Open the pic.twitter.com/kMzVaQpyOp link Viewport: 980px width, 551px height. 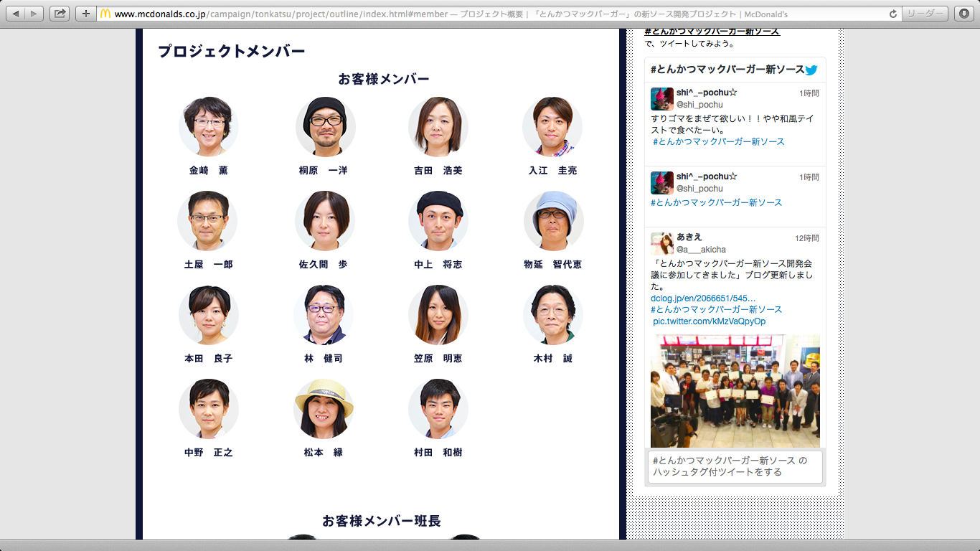(x=709, y=321)
